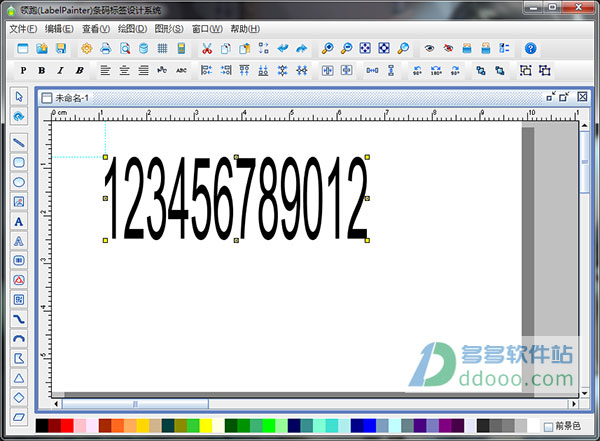600x441 pixels.
Task: Save the document with floppy icon
Action: coord(61,48)
